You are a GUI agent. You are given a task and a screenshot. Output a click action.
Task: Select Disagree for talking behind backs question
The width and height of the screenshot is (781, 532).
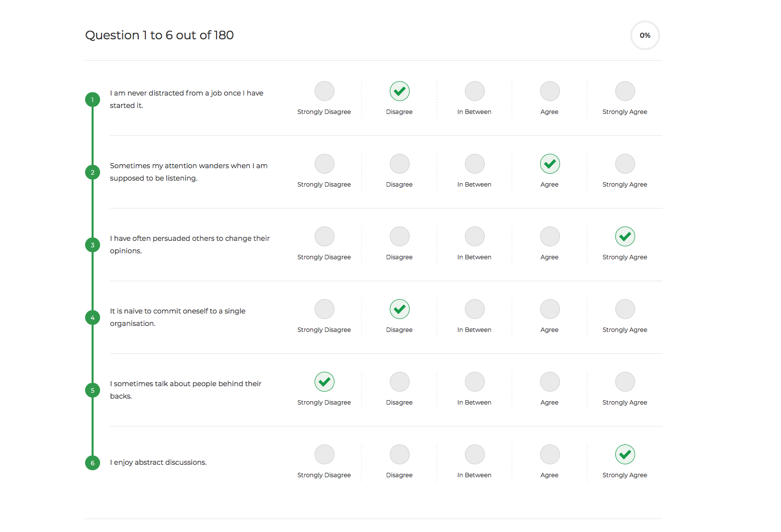coord(399,382)
